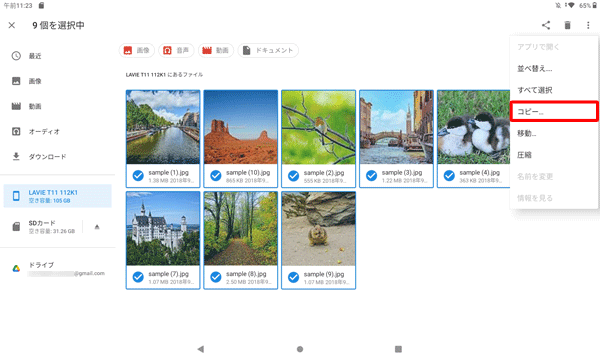600x360 pixels.
Task: Click the audio icon beside オーディオ
Action: 16,132
